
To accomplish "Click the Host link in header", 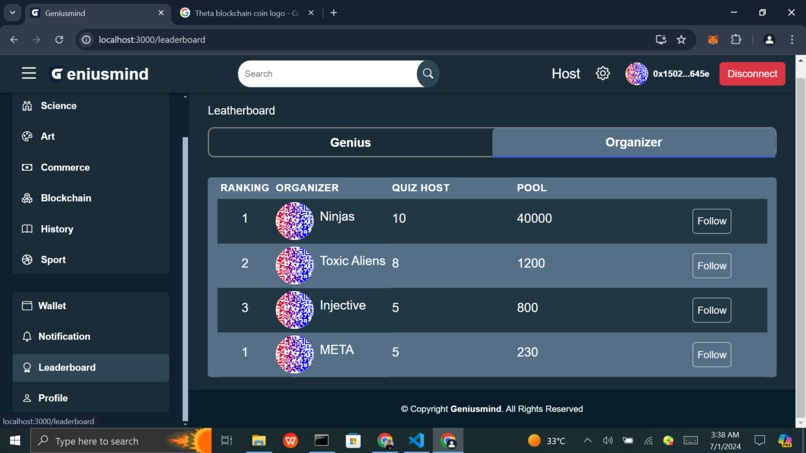I will [565, 74].
